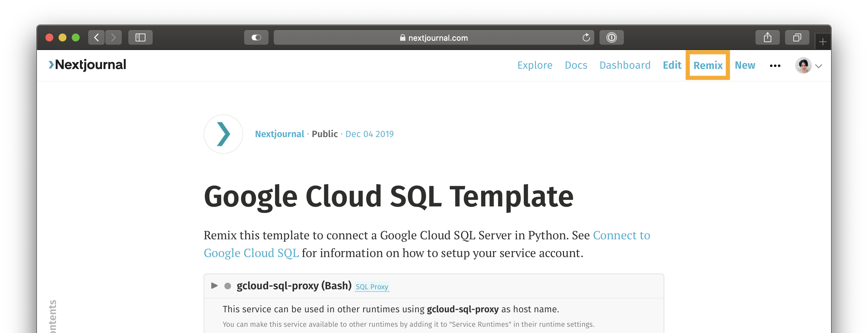This screenshot has width=868, height=333.
Task: Open the three-dot more options menu
Action: [775, 66]
